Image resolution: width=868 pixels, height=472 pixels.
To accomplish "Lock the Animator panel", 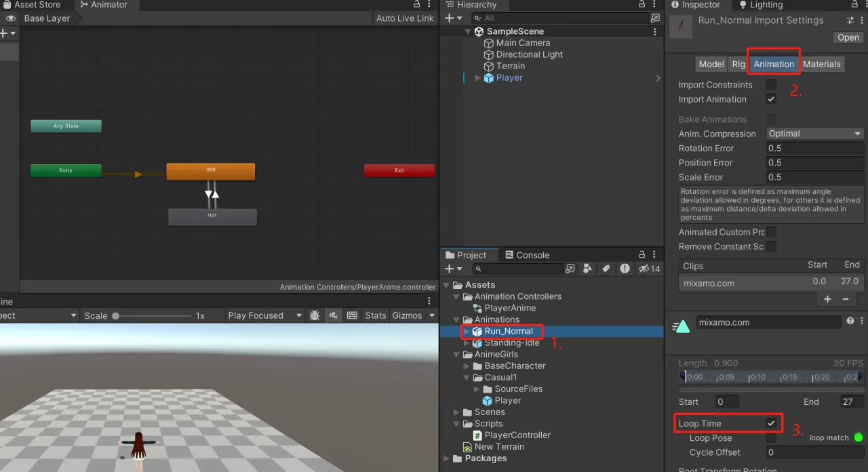I will point(418,4).
